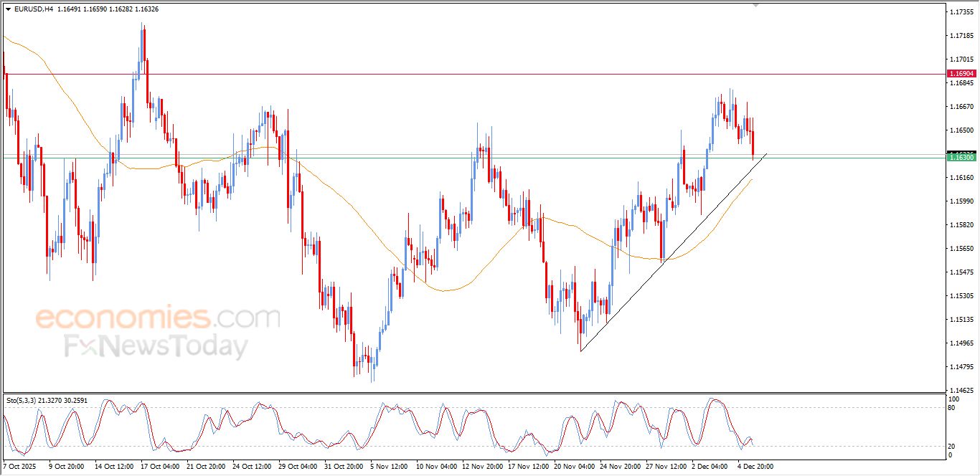Click the 5 Nov 12:00 time label
This screenshot has height=476, width=980.
point(388,467)
